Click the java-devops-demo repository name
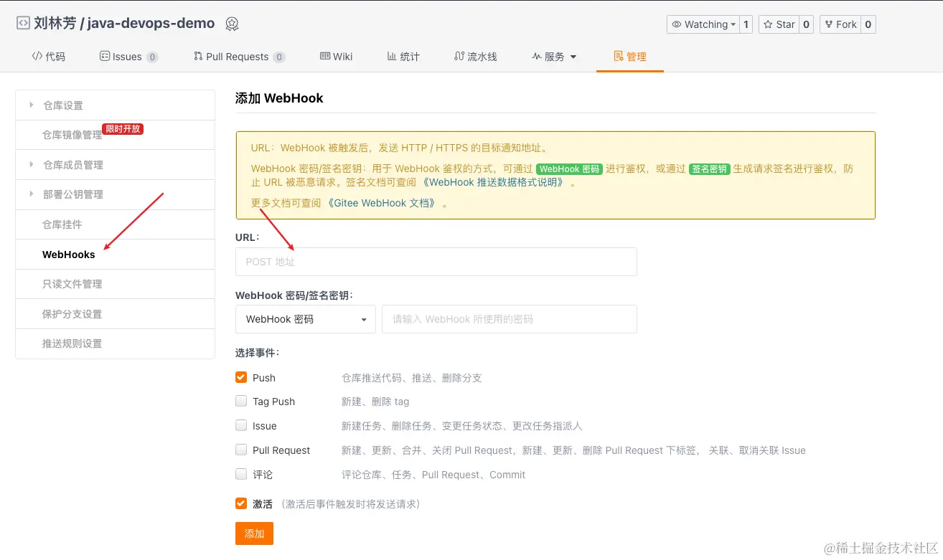The width and height of the screenshot is (943, 560). (x=151, y=23)
